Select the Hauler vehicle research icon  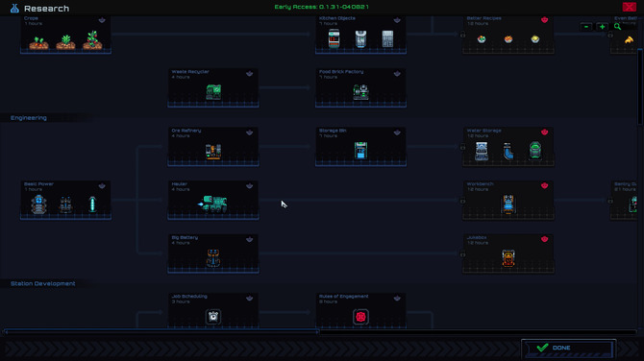(212, 204)
